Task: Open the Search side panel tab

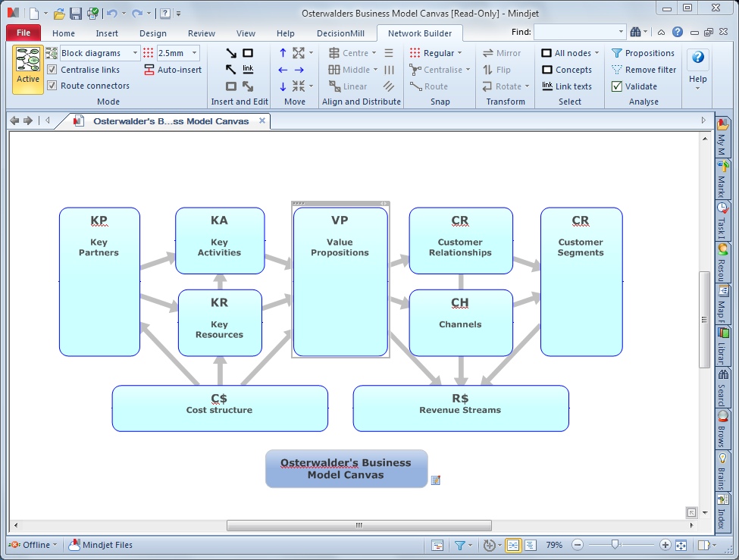Action: (722, 387)
